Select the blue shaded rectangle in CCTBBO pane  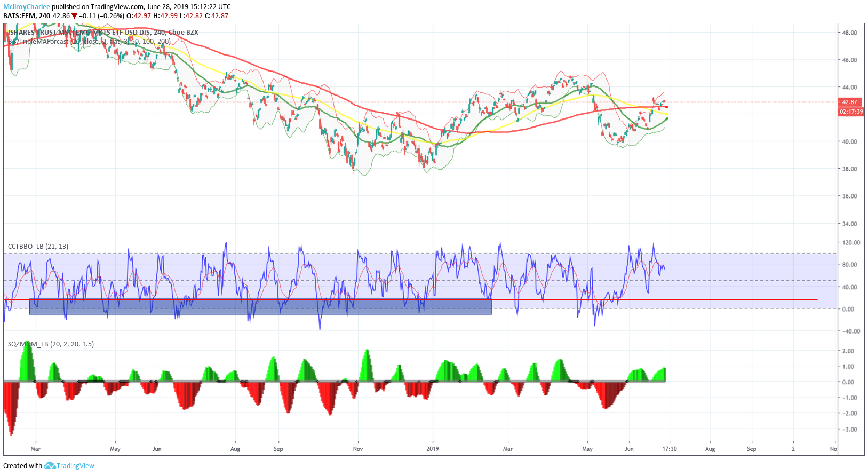[x=260, y=306]
